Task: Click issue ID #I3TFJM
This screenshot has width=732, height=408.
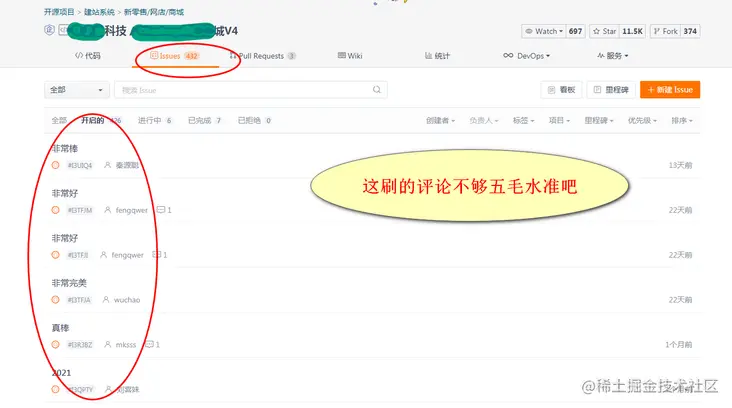Action: coord(80,210)
